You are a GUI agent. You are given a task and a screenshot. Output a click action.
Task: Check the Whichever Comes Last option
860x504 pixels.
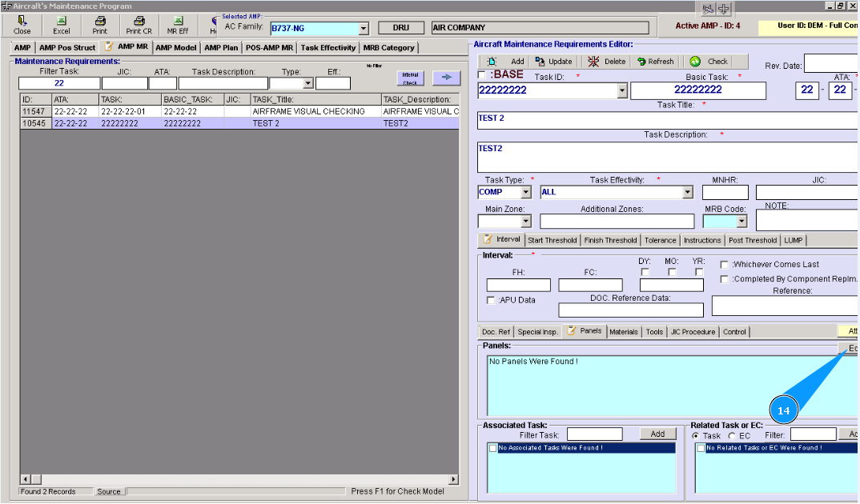click(725, 265)
